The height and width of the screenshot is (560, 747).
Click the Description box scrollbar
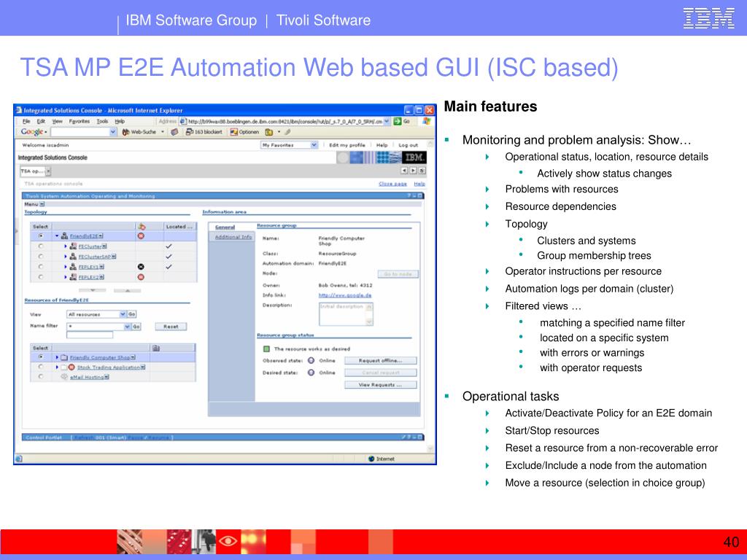pos(369,314)
